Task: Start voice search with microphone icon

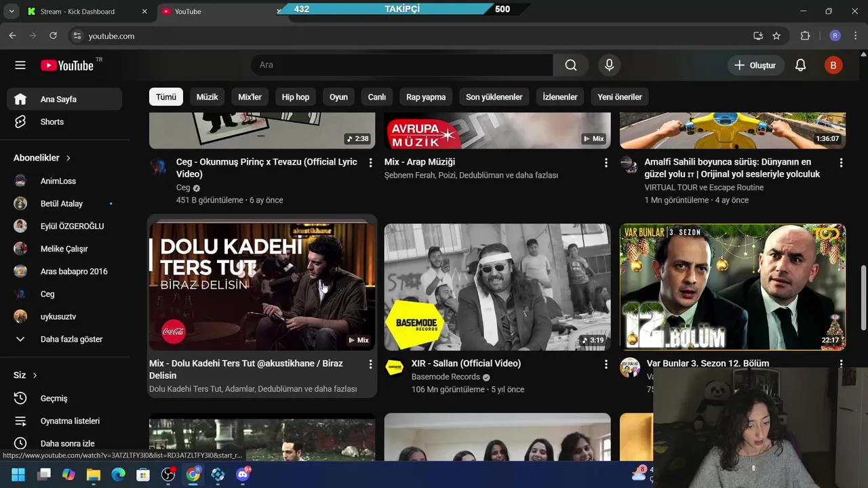Action: pyautogui.click(x=609, y=65)
